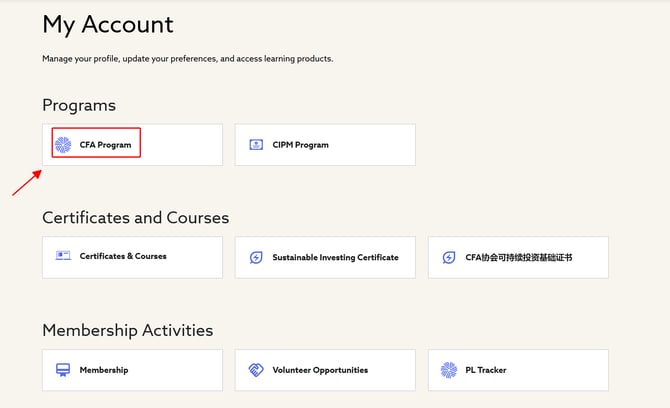Click the Programs section heading
The height and width of the screenshot is (408, 670).
(79, 105)
